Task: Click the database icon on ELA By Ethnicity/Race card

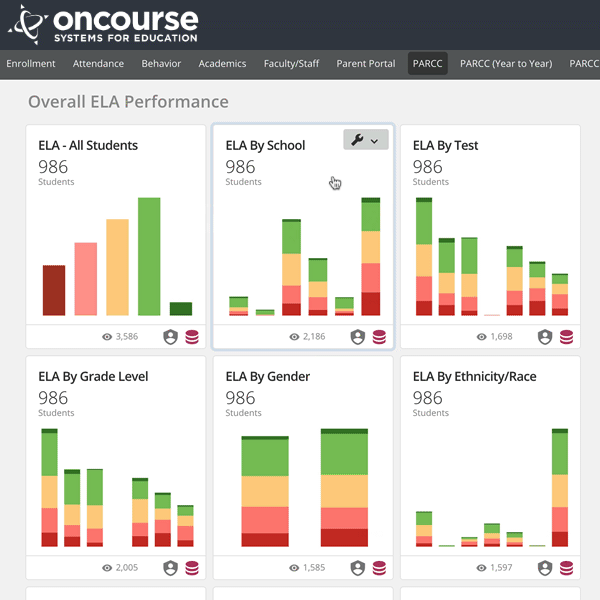Action: click(x=566, y=568)
